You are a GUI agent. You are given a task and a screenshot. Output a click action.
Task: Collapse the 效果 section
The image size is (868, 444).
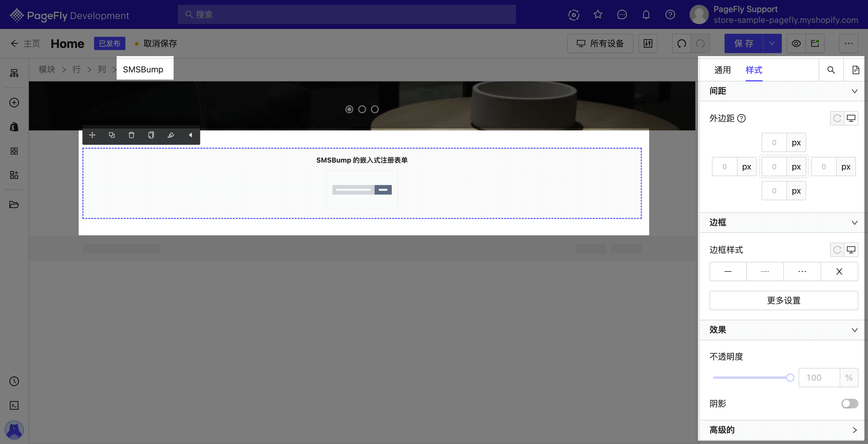pos(854,330)
